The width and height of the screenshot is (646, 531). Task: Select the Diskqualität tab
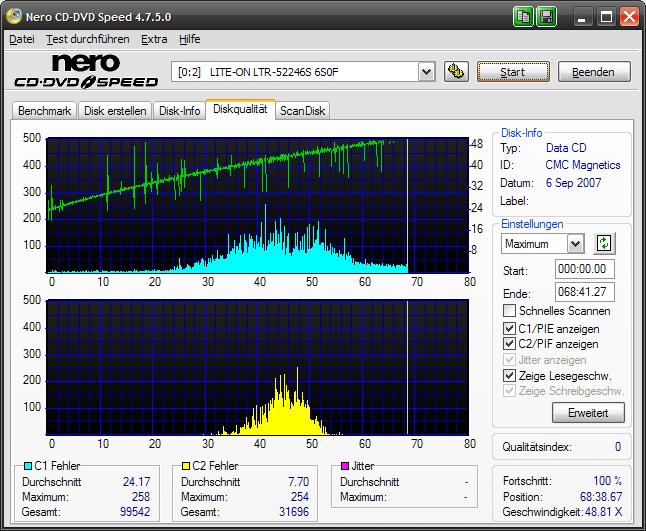click(240, 109)
